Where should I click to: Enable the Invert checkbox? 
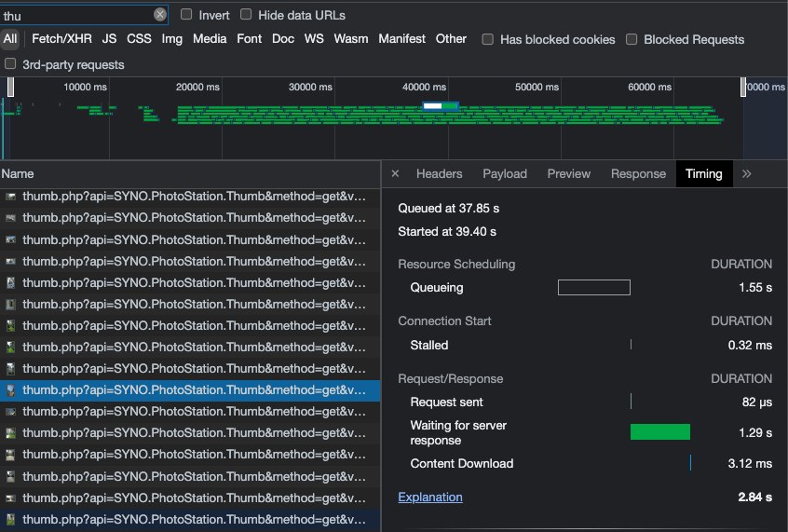[x=187, y=15]
